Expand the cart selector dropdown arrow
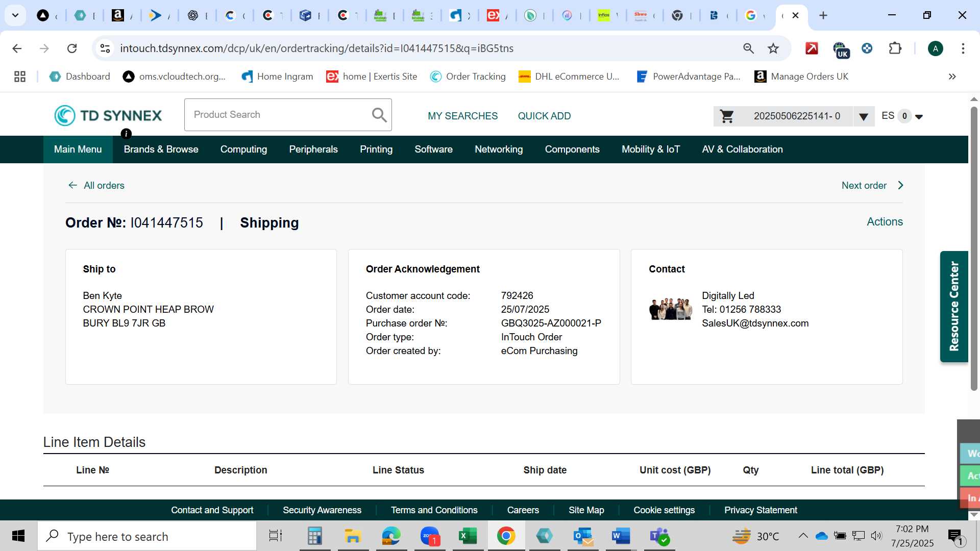The image size is (980, 551). pyautogui.click(x=864, y=117)
